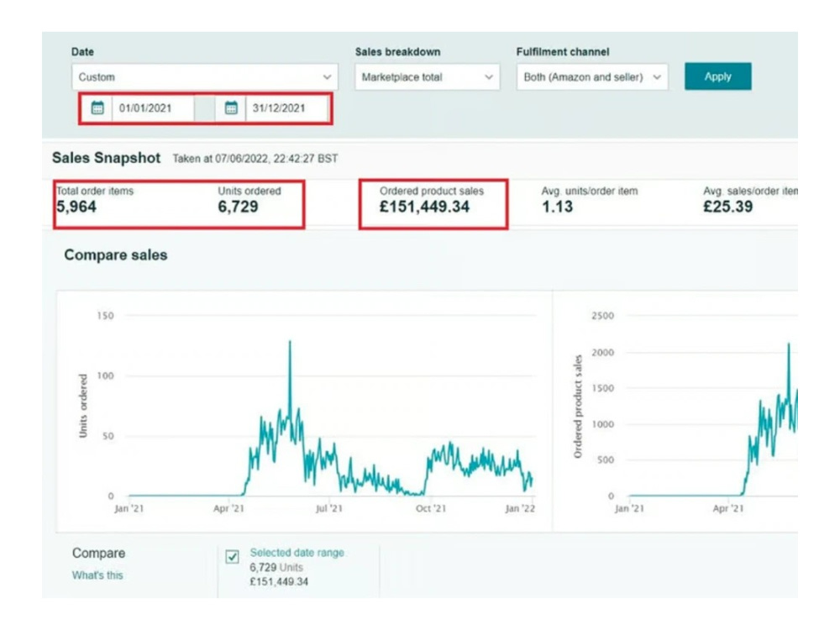Click the fulfilment channel chevron arrow
The width and height of the screenshot is (840, 630).
click(x=657, y=77)
